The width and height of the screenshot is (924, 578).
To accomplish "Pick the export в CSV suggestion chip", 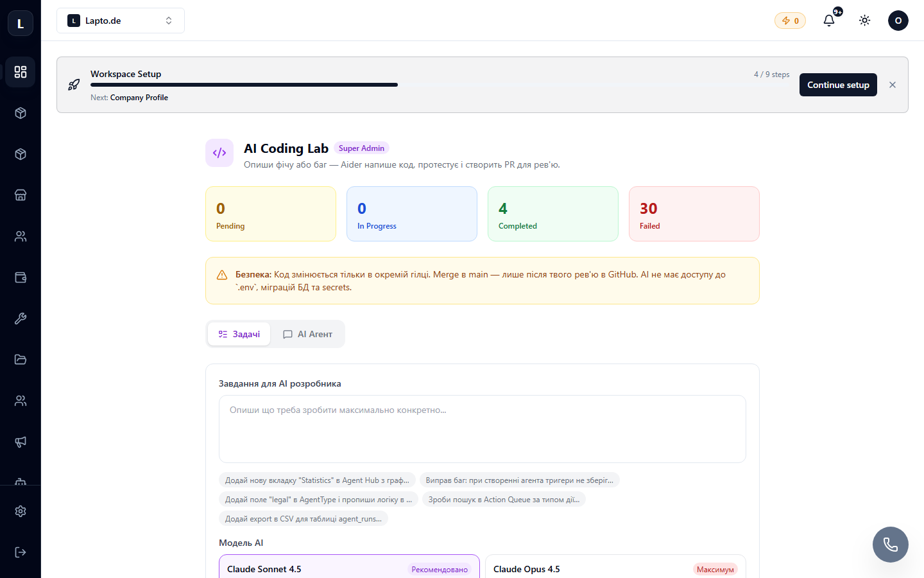I will coord(304,519).
